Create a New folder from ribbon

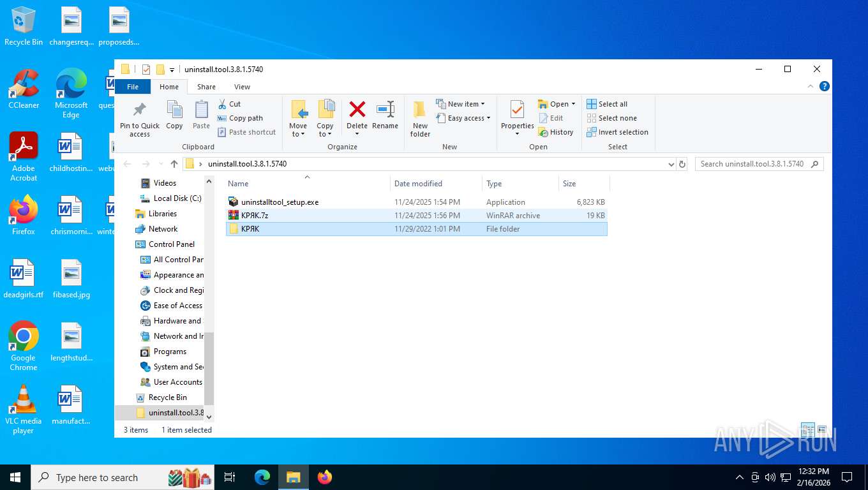point(420,119)
